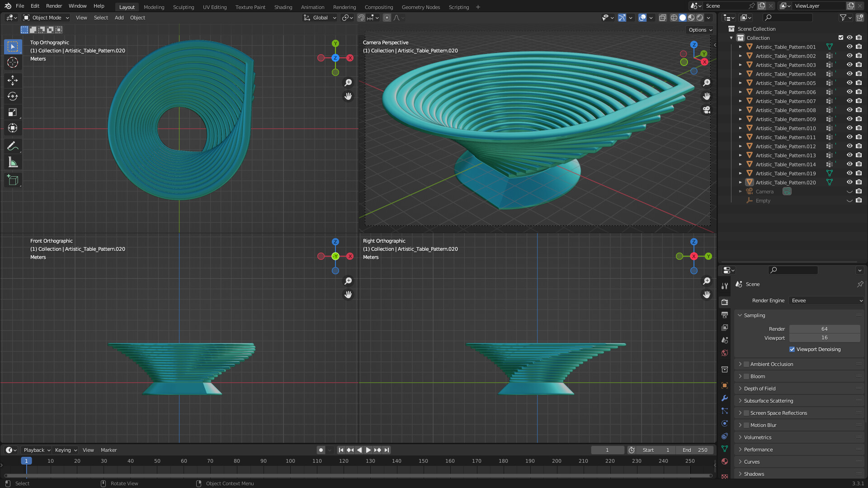Open the World properties tab
Viewport: 868px width, 488px height.
point(725,353)
